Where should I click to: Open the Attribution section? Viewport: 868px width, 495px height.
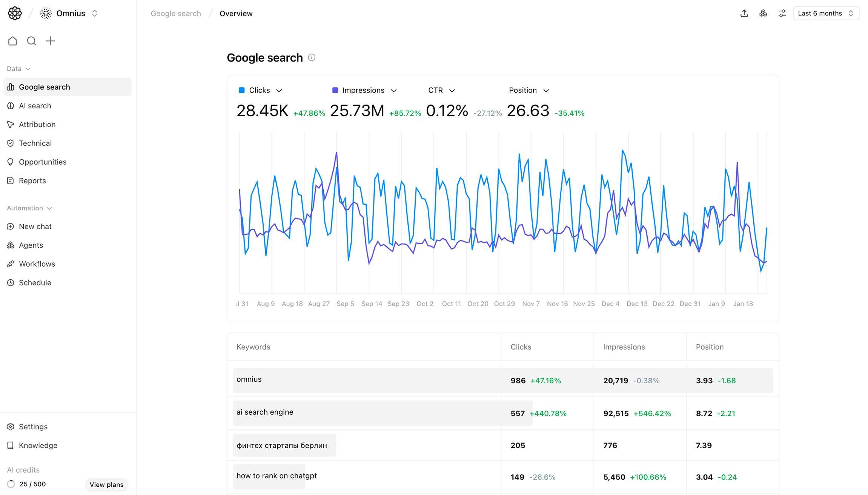point(37,124)
